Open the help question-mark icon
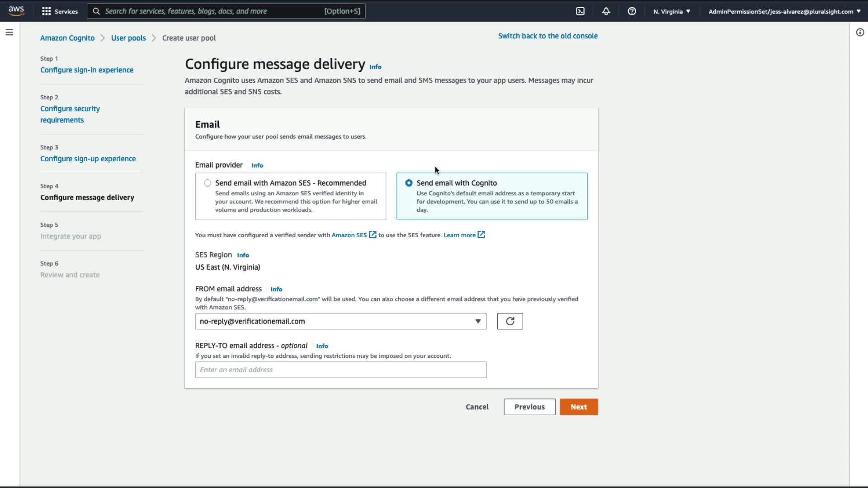 point(632,11)
